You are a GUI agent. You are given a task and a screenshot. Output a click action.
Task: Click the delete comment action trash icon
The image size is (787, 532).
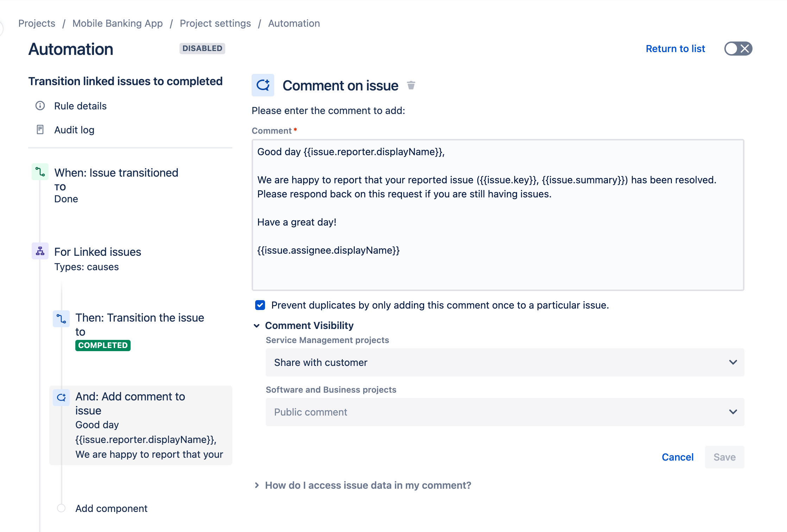click(x=411, y=85)
